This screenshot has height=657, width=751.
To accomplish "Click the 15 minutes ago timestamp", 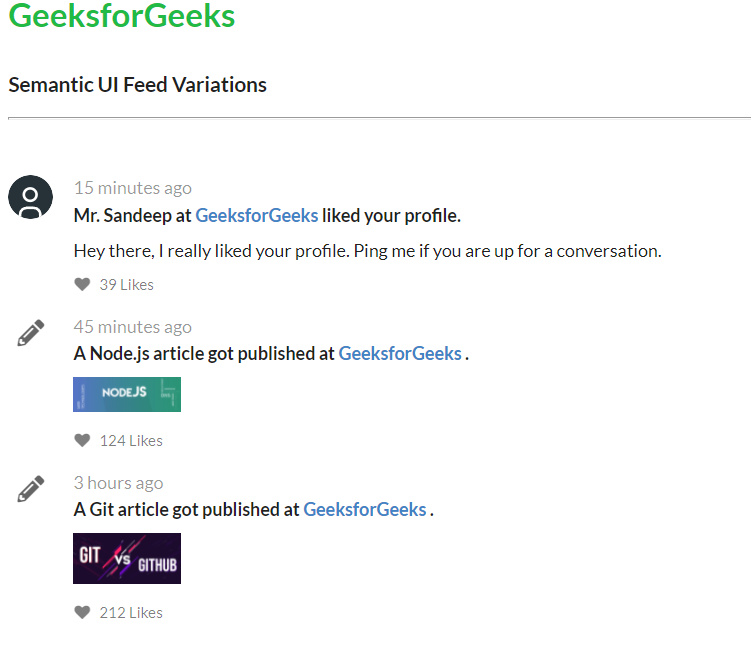I will (132, 188).
